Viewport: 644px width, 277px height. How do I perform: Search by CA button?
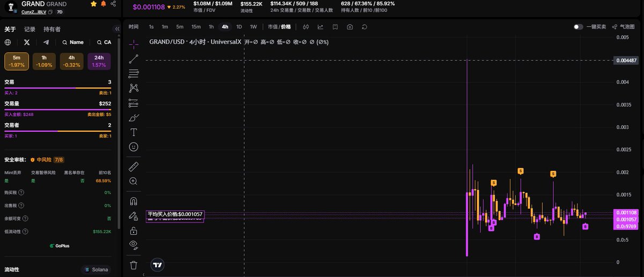104,42
